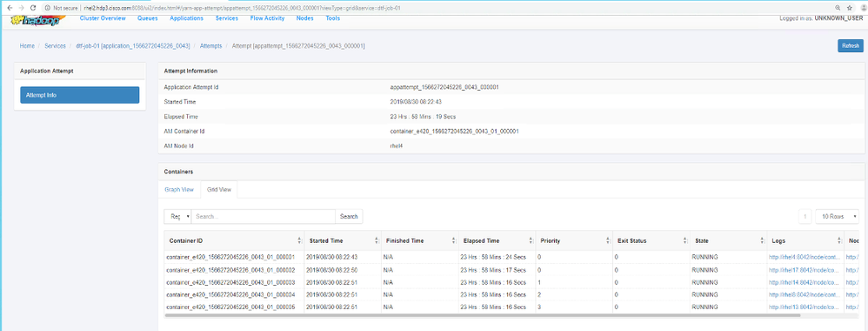The height and width of the screenshot is (331, 868).
Task: Click the browser forward arrow
Action: coord(21,9)
